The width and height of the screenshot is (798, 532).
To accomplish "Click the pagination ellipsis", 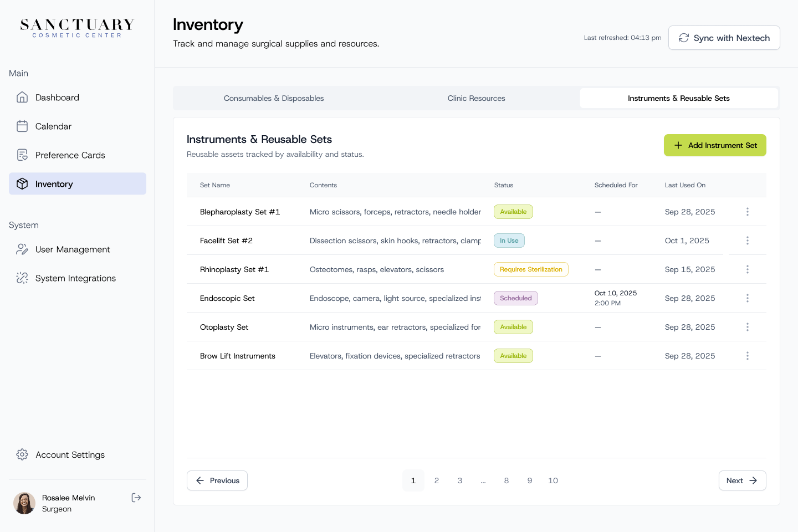I will coord(483,481).
